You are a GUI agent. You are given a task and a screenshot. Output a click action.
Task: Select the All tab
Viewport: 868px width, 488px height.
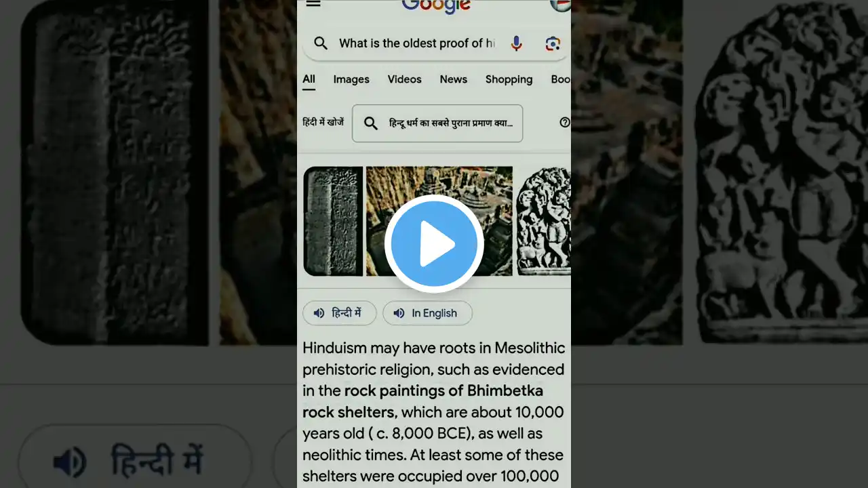[x=309, y=79]
